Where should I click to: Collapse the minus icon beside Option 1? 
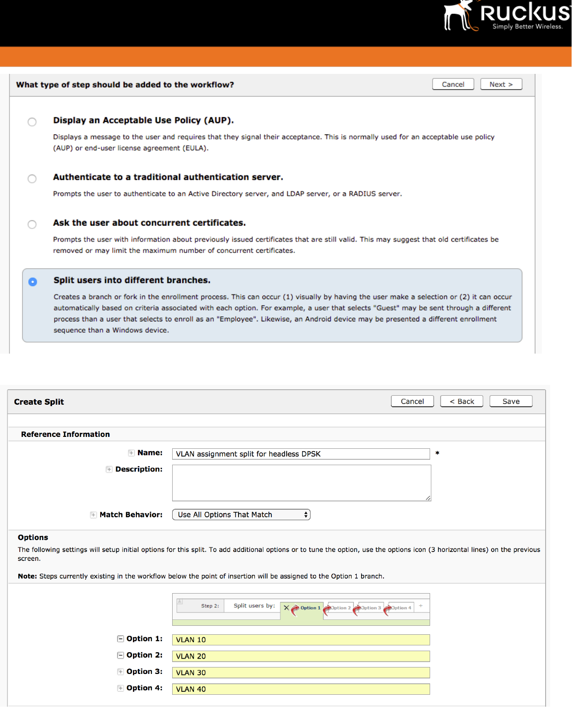pyautogui.click(x=120, y=639)
